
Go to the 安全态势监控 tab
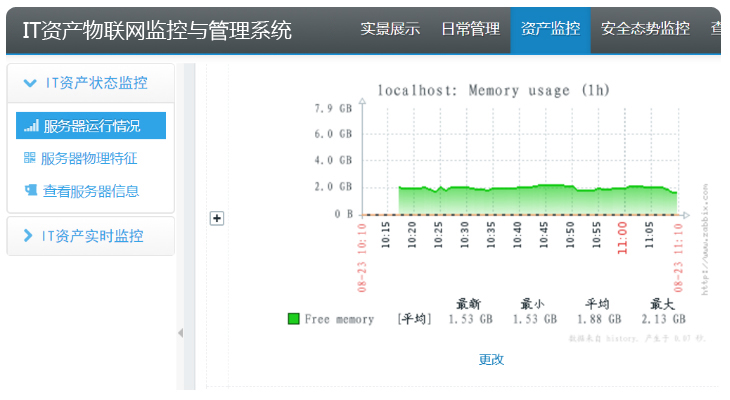click(645, 28)
